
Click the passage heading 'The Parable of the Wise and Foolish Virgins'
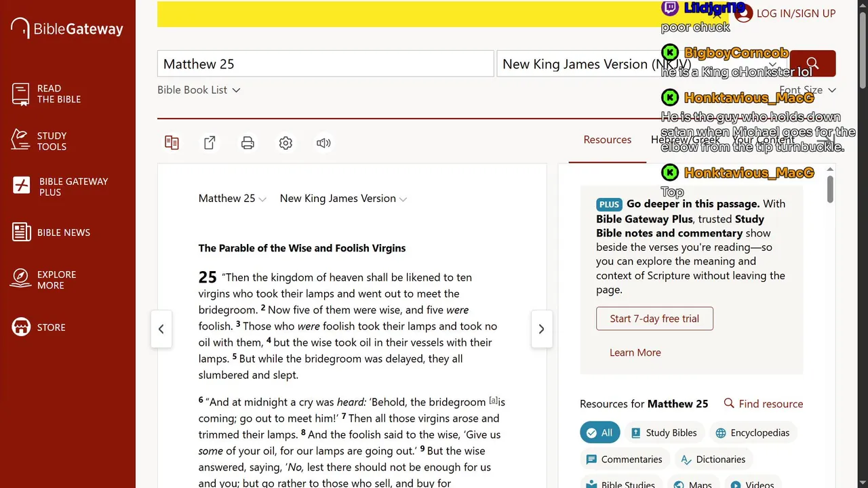point(302,248)
